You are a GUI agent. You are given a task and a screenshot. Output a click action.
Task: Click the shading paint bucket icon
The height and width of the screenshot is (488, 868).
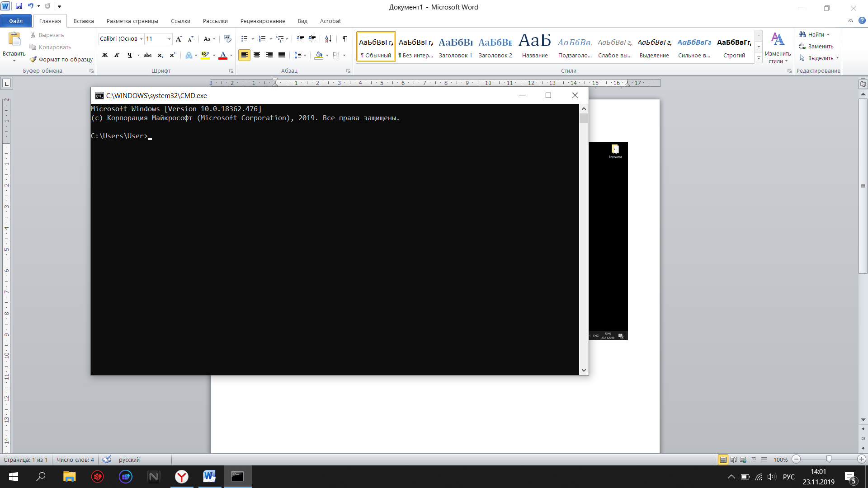[319, 55]
